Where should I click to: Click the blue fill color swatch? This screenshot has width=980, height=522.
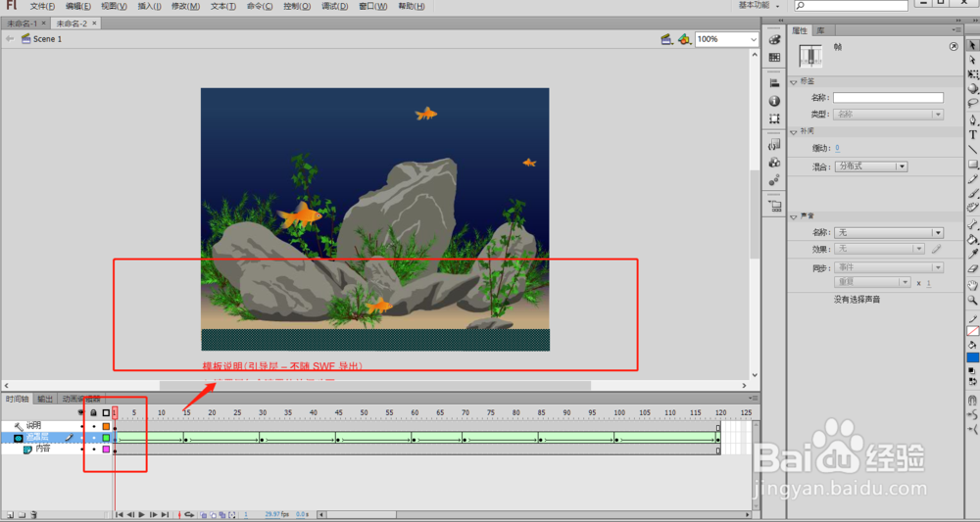pos(972,357)
